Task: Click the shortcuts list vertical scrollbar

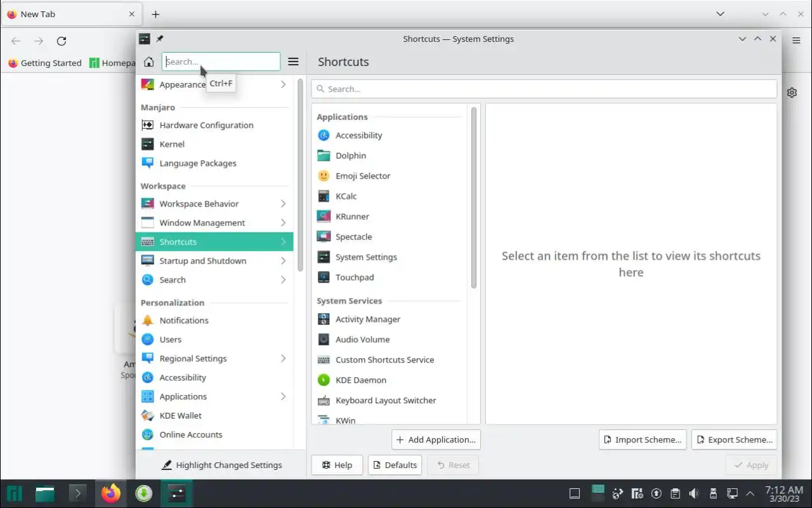Action: 473,197
